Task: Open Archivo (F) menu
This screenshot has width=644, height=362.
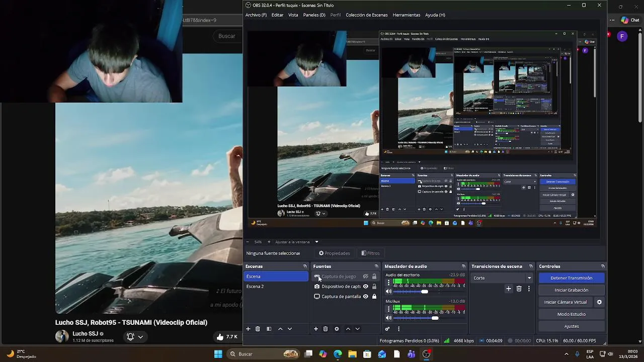Action: coord(256,15)
